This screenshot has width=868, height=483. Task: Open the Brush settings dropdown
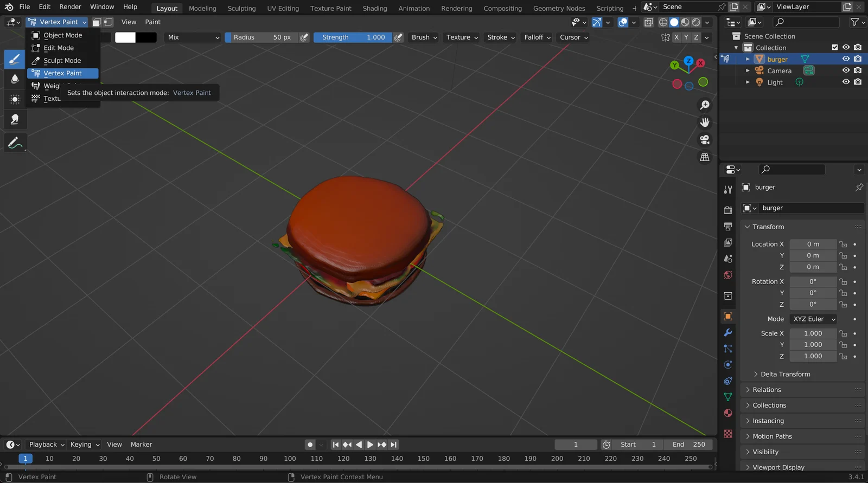pyautogui.click(x=424, y=37)
